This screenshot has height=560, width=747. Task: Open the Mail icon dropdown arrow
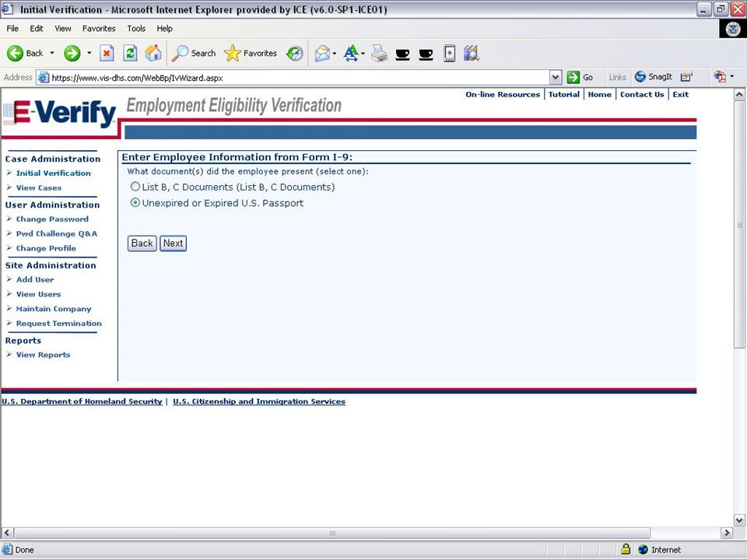click(335, 54)
